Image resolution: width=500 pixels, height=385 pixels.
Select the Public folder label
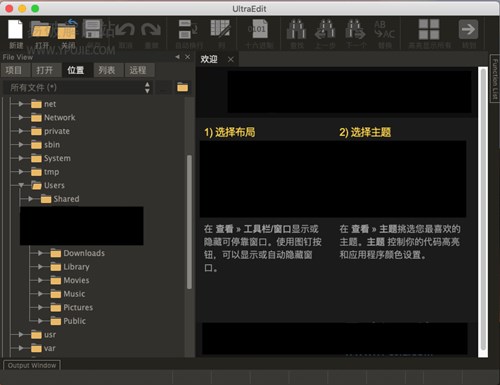coord(75,321)
